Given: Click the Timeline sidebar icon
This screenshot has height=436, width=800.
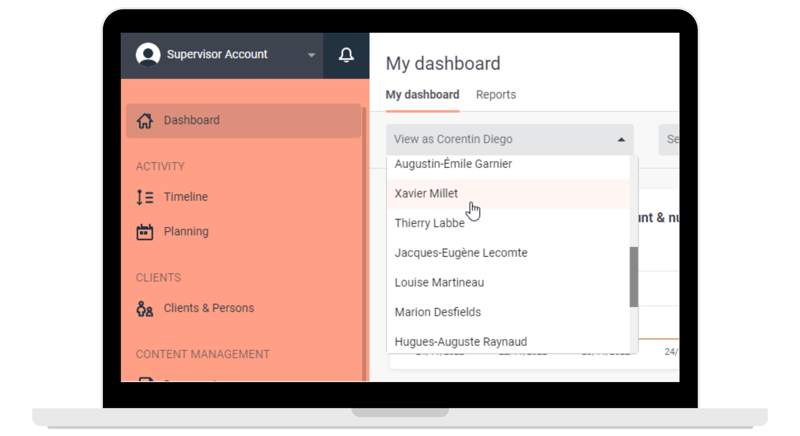Looking at the screenshot, I should click(145, 198).
